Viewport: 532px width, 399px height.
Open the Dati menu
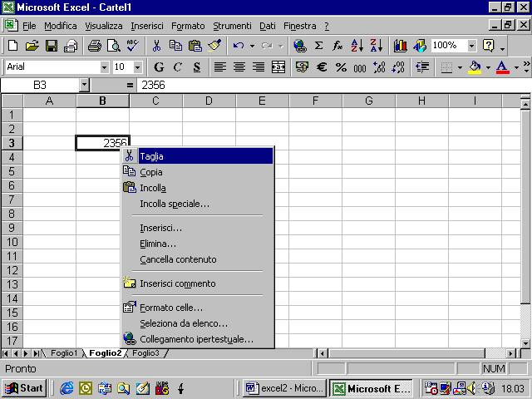point(268,26)
